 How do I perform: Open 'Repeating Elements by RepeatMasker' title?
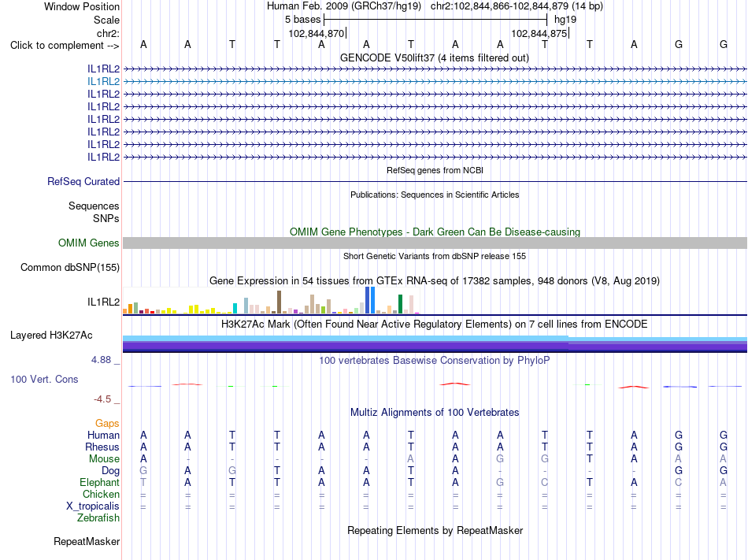435,530
